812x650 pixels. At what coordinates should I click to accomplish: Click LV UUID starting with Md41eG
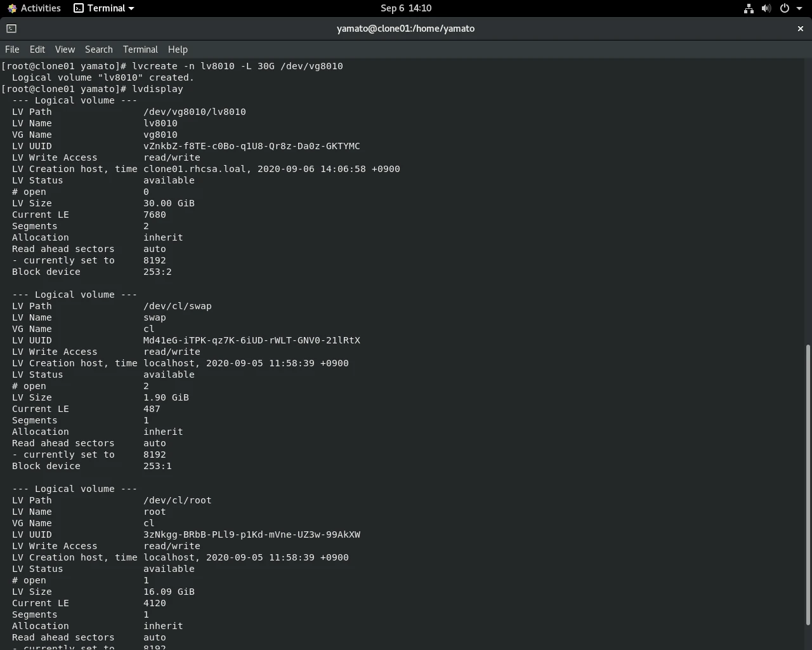(x=252, y=340)
